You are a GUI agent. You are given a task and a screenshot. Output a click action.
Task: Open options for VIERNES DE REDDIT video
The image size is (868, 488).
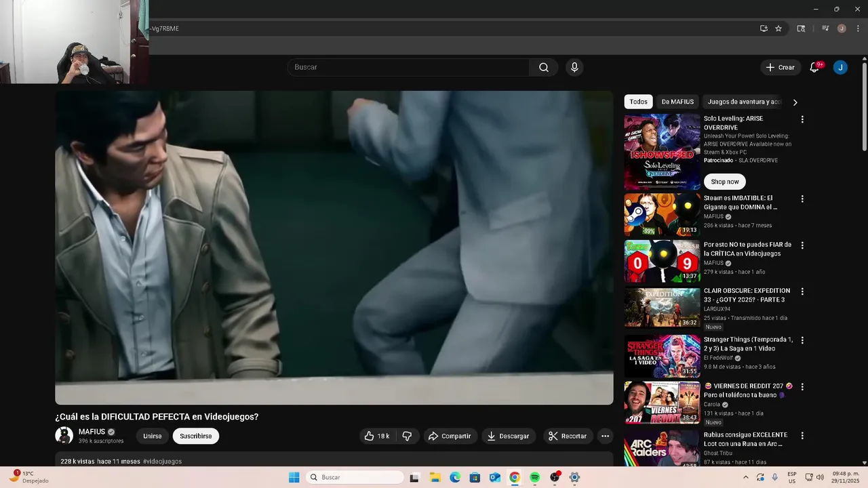point(802,387)
